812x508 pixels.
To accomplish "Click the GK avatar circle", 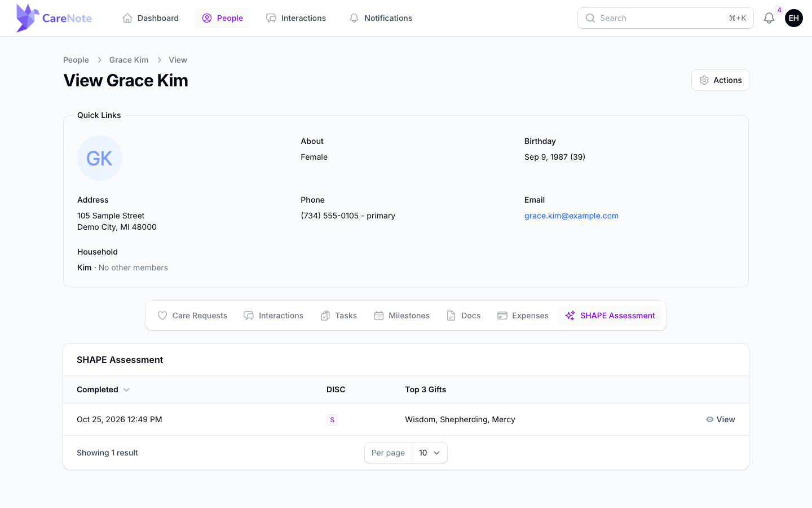I will point(100,158).
